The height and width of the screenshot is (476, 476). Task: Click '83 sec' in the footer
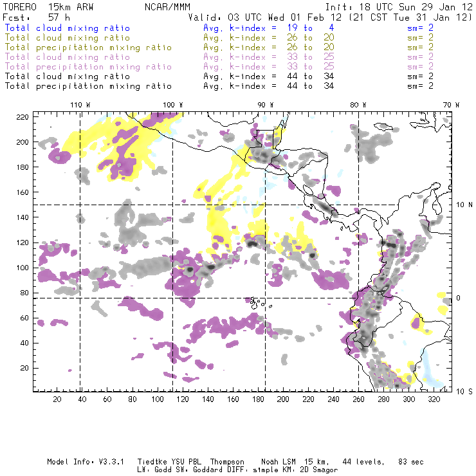(x=411, y=462)
